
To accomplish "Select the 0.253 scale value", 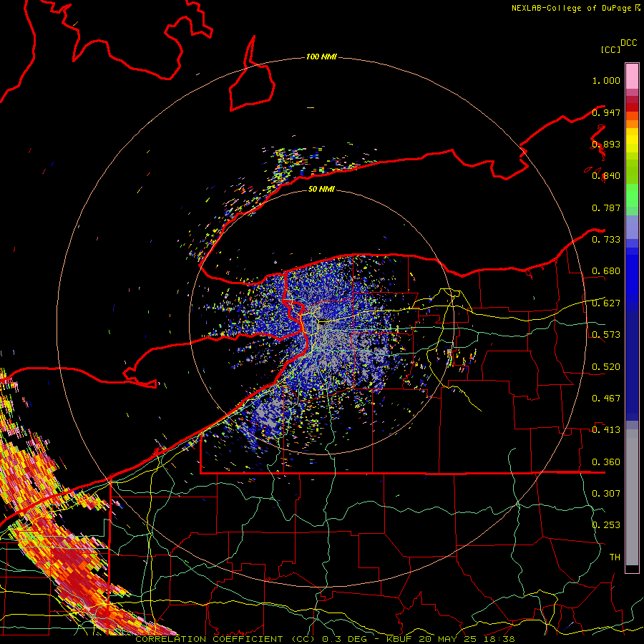I will (x=606, y=525).
